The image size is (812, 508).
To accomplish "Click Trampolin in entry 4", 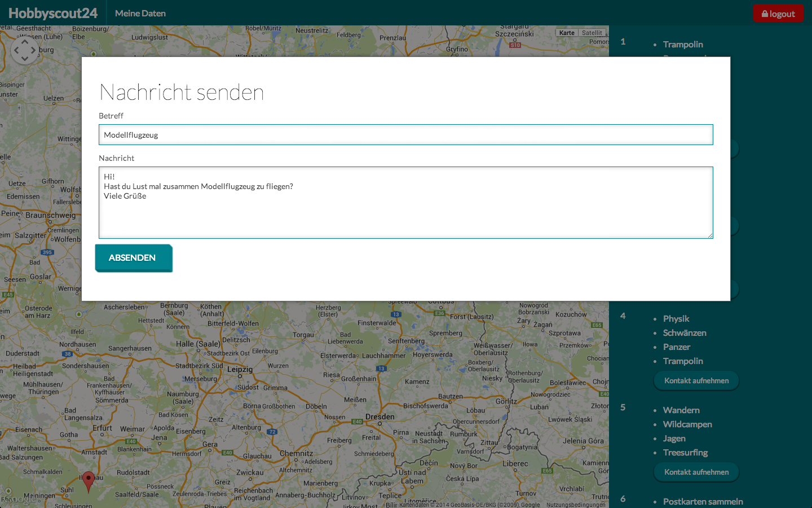I will [683, 361].
